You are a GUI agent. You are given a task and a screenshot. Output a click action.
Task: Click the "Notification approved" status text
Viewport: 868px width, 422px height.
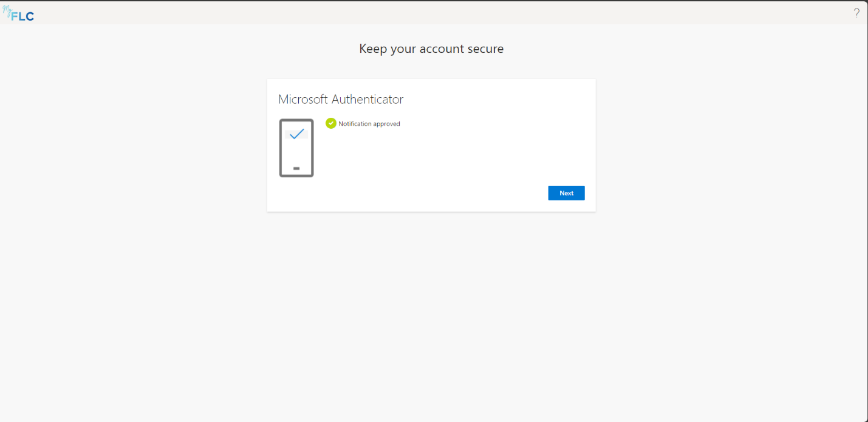coord(369,124)
